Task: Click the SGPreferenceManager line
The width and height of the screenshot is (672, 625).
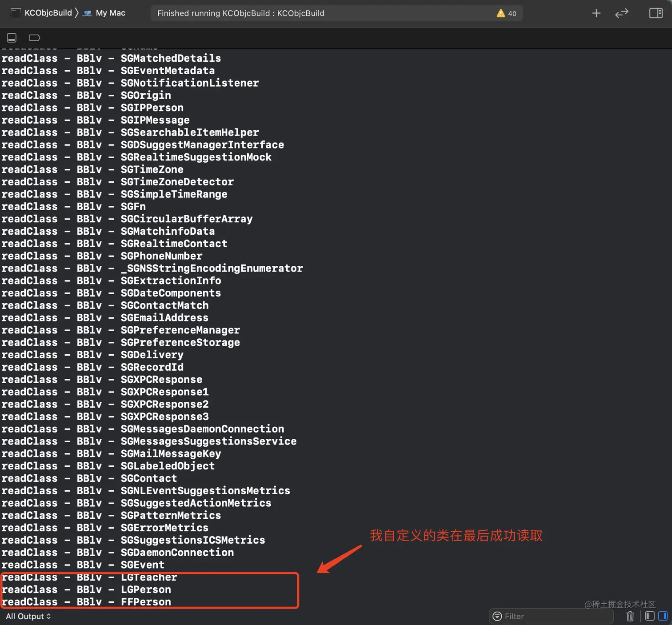Action: point(121,330)
